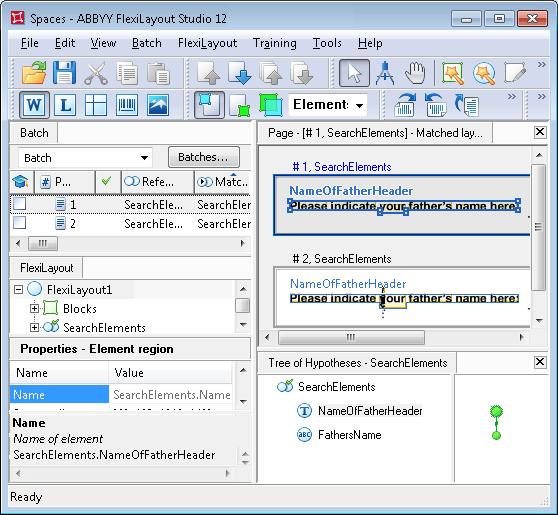Open the Batch combo box
Screen dimensions: 558x515
click(85, 158)
